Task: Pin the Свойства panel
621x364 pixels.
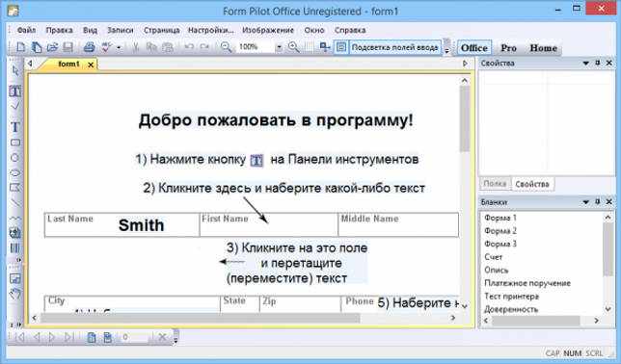Action: 597,63
